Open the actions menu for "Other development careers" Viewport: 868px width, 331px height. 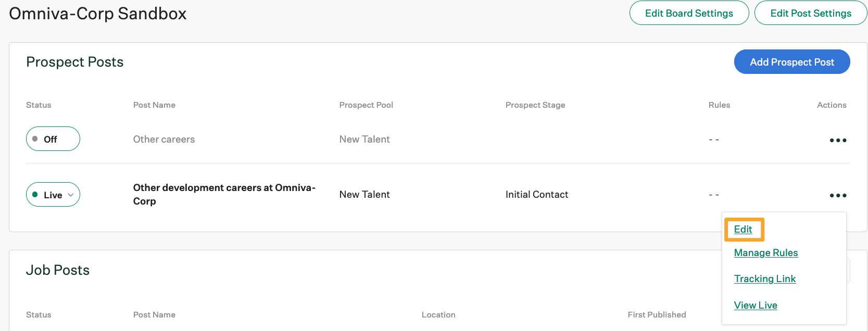[x=837, y=195]
